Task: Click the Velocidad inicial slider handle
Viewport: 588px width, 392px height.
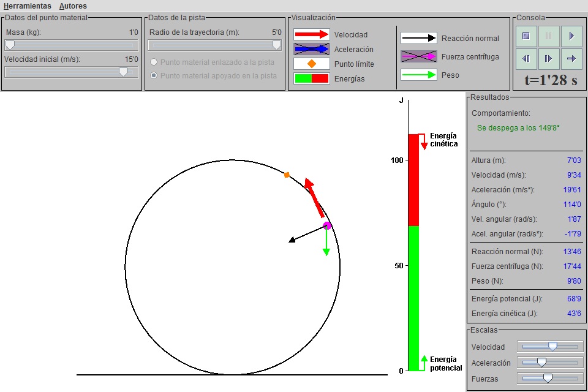Action: pyautogui.click(x=124, y=72)
